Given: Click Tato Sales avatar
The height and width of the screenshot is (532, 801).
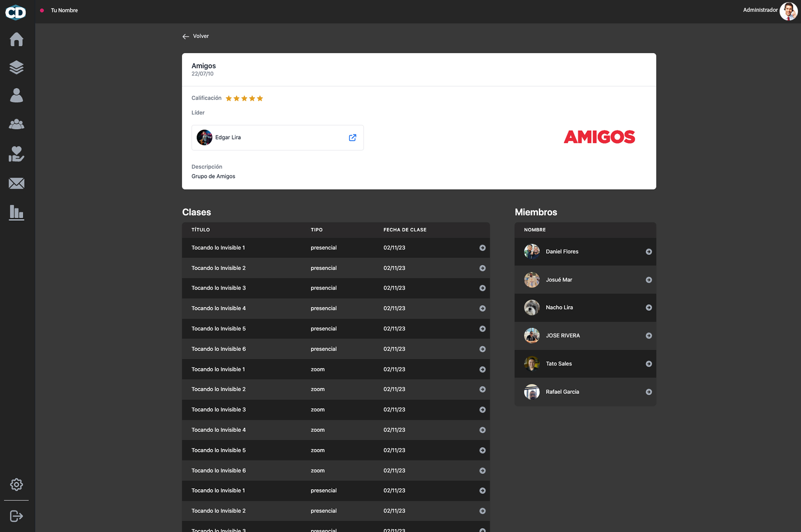Looking at the screenshot, I should [532, 364].
